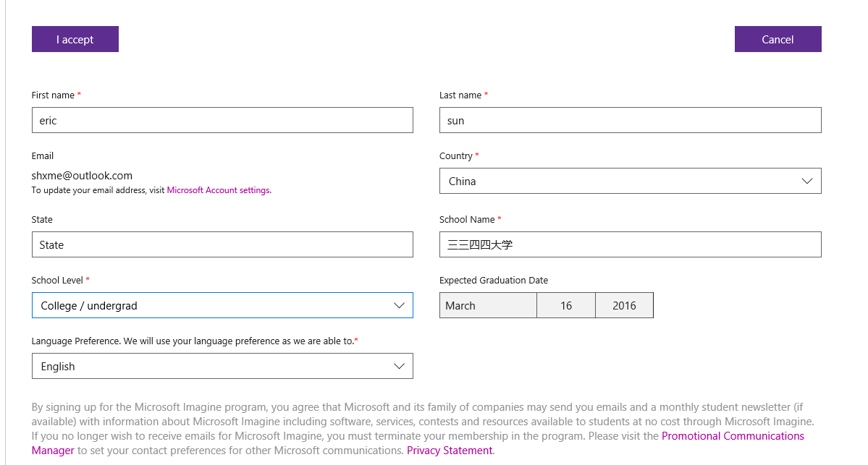Edit the Last name field
This screenshot has width=868, height=465.
pos(630,120)
